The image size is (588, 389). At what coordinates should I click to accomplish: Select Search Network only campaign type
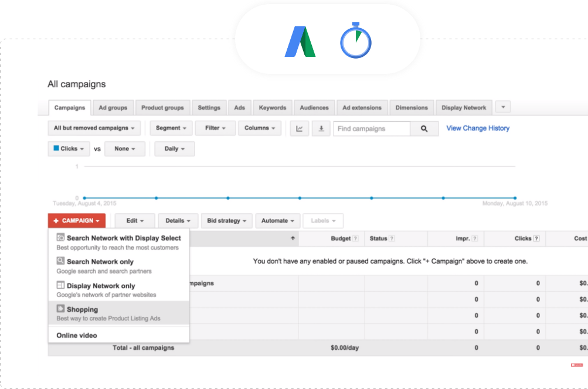tap(119, 266)
